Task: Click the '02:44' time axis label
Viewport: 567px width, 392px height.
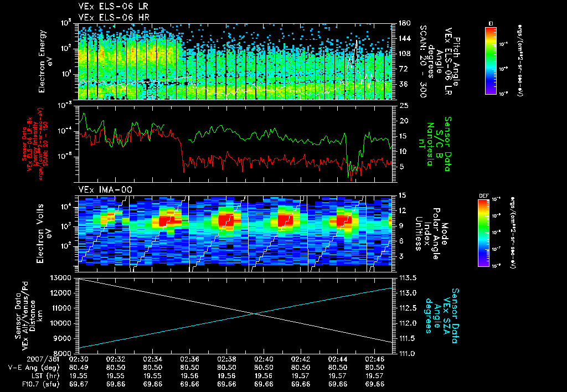Action: pyautogui.click(x=338, y=359)
